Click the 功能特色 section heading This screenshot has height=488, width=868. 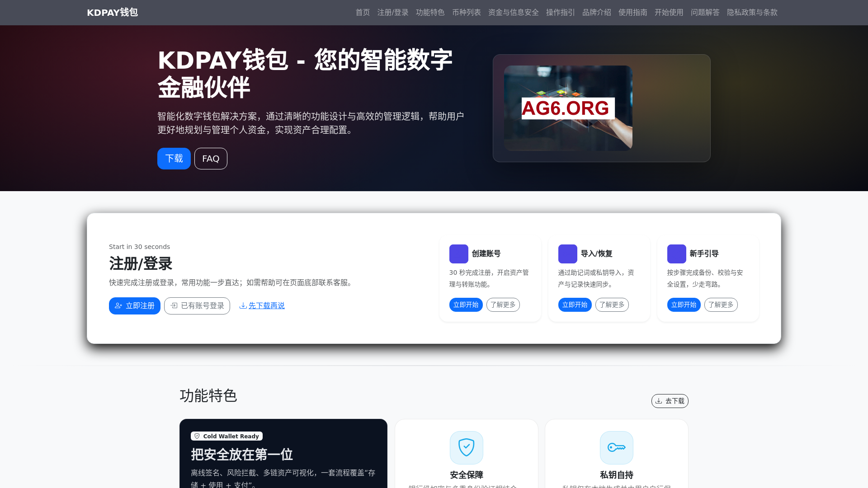tap(208, 396)
